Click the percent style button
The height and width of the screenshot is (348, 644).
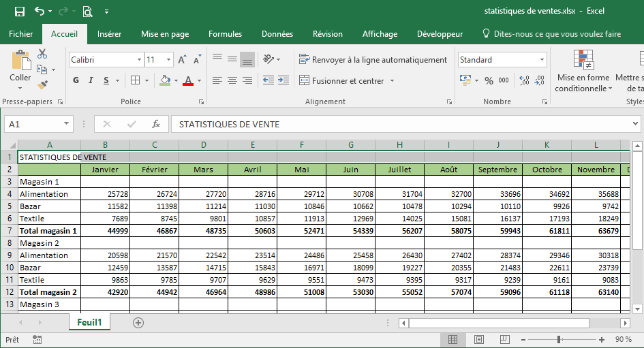point(489,80)
